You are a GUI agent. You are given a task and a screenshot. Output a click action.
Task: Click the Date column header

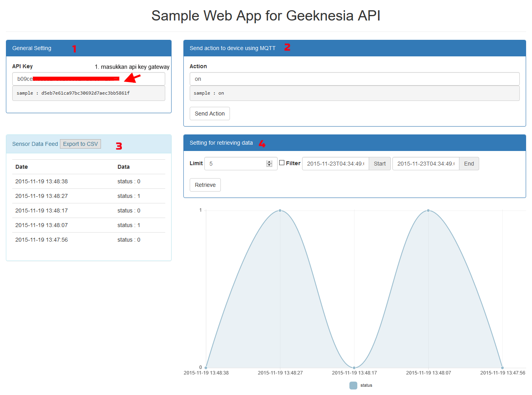(21, 167)
